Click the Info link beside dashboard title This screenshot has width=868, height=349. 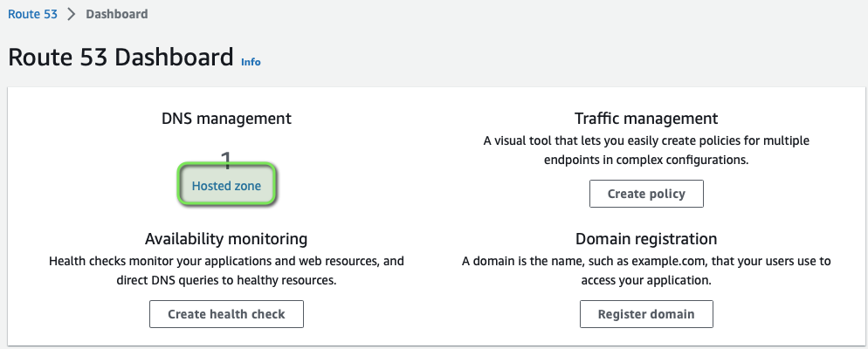click(251, 62)
